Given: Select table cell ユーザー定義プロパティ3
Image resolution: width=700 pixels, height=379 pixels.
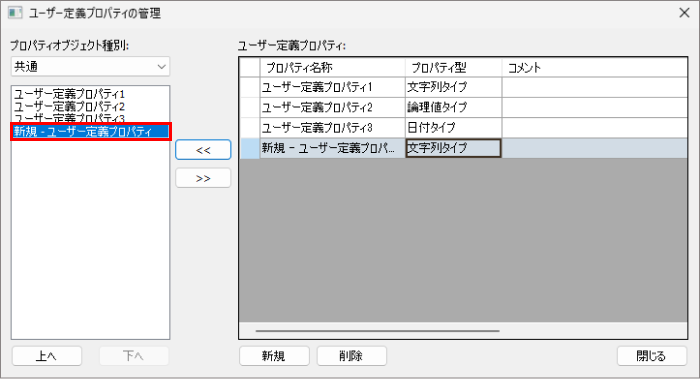Looking at the screenshot, I should coord(333,128).
